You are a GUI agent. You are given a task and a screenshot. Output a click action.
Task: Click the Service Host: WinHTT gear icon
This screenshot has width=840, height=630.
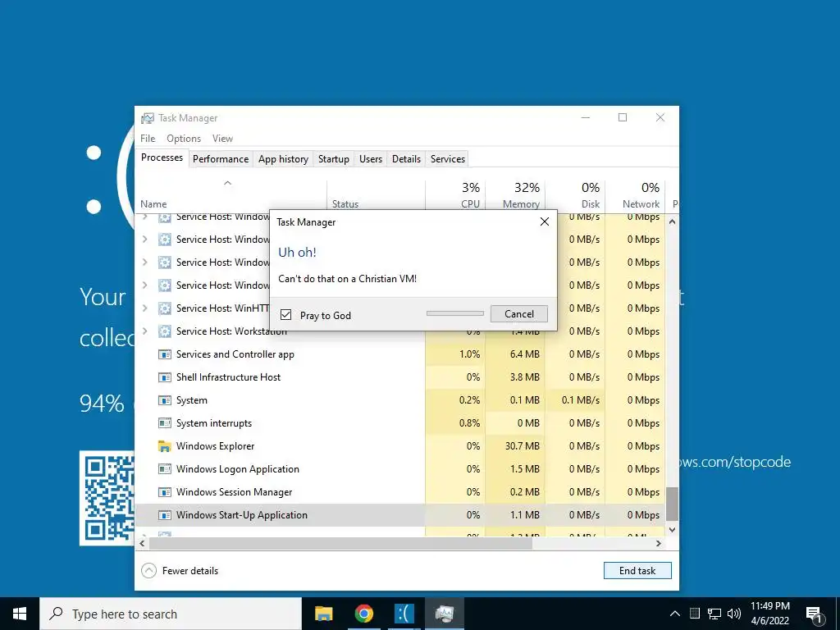(164, 308)
